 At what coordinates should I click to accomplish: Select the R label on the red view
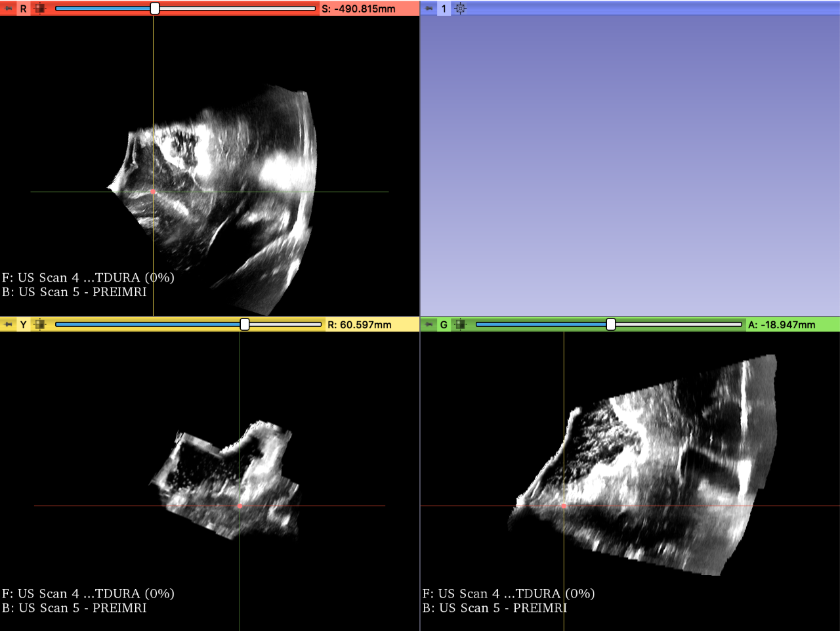23,9
